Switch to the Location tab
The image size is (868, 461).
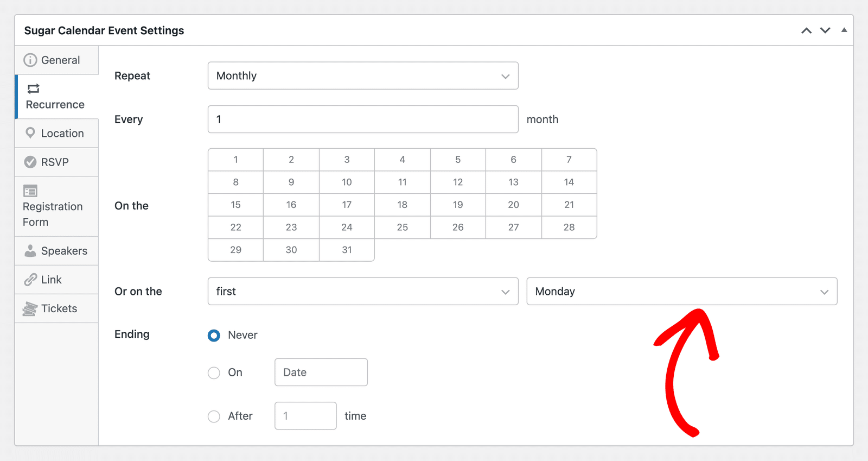click(x=56, y=133)
